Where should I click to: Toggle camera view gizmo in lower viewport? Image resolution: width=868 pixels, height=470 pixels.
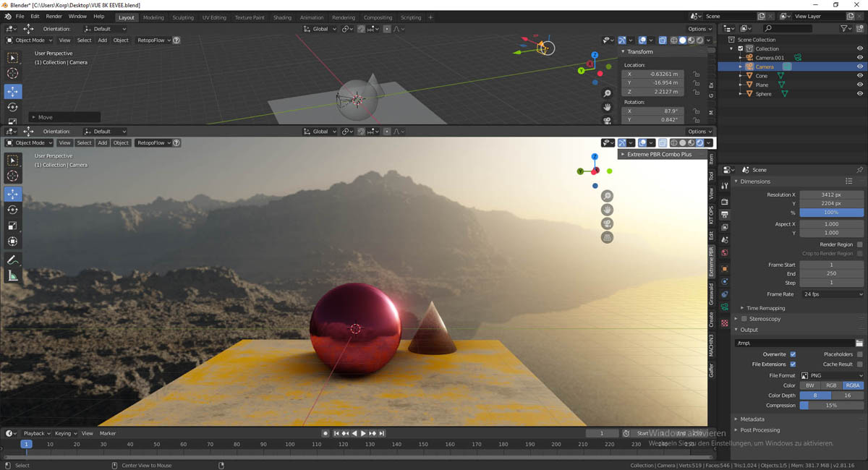pyautogui.click(x=607, y=223)
